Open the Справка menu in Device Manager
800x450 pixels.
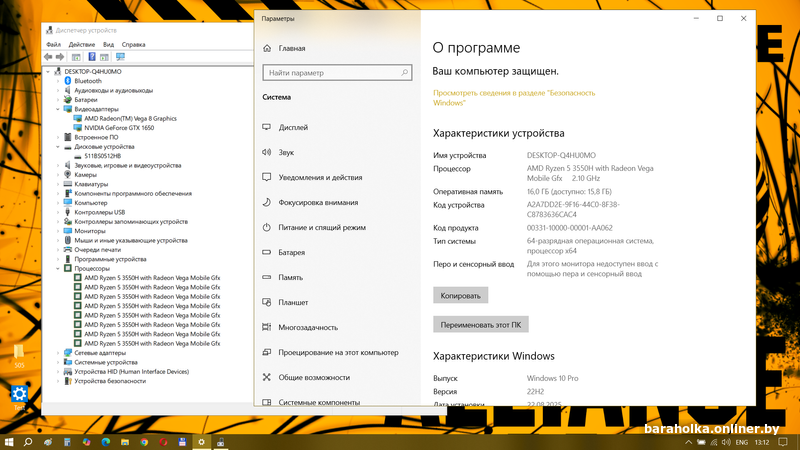pos(133,44)
